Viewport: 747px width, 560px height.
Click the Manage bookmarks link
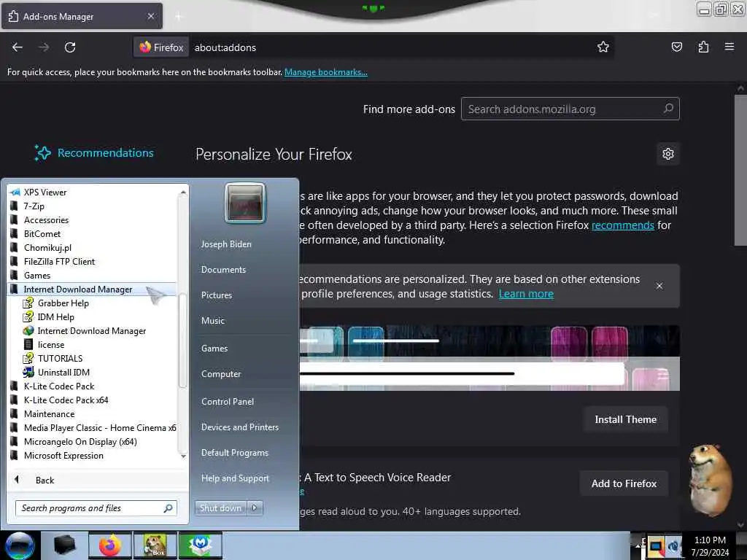(326, 72)
